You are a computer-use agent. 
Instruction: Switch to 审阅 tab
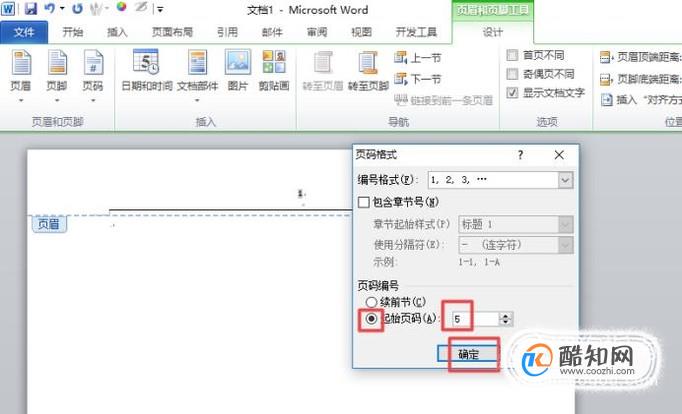(317, 32)
